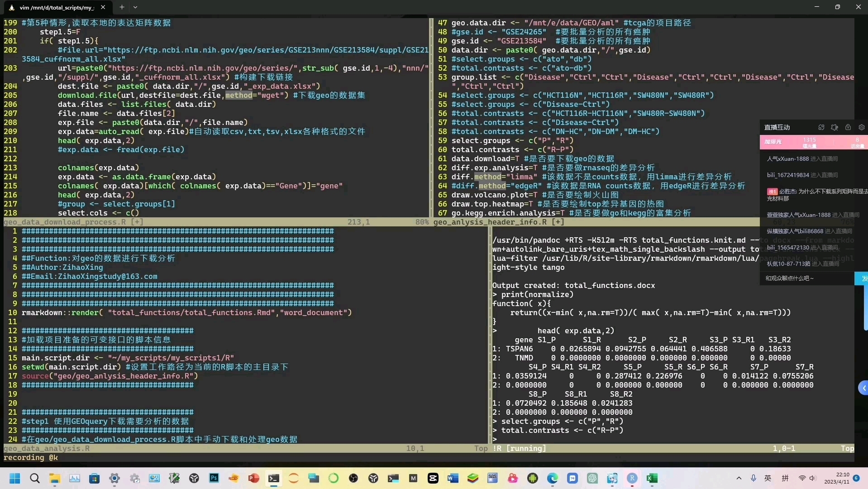Open Microsoft Store from taskbar
Screen dimensions: 868x489
tap(95, 478)
